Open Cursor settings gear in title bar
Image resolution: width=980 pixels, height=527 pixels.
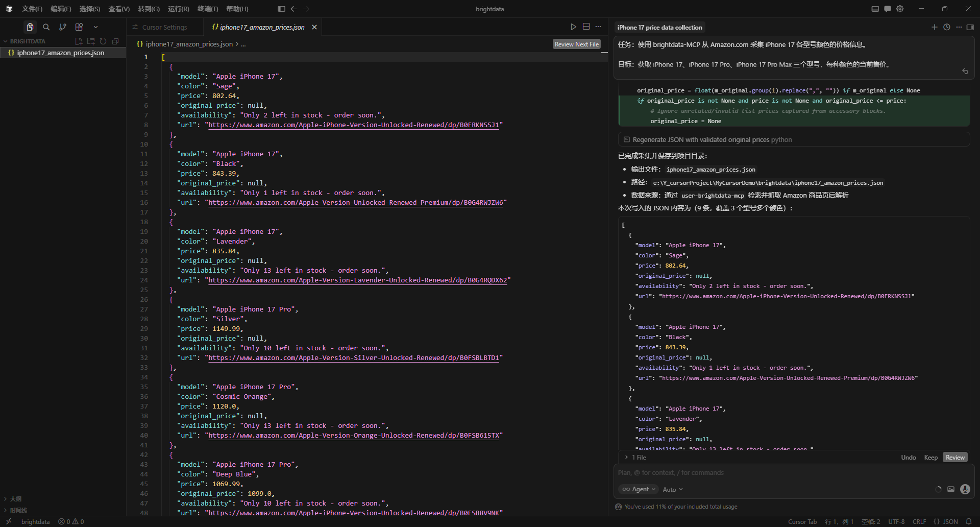[x=900, y=9]
